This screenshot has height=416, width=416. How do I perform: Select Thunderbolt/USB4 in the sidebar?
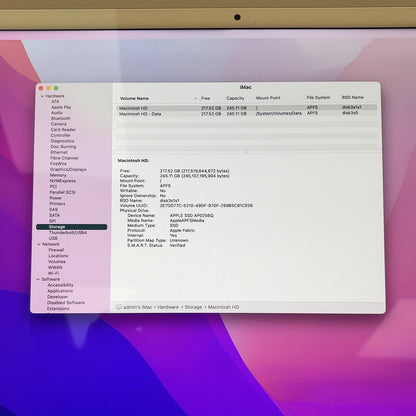[68, 233]
